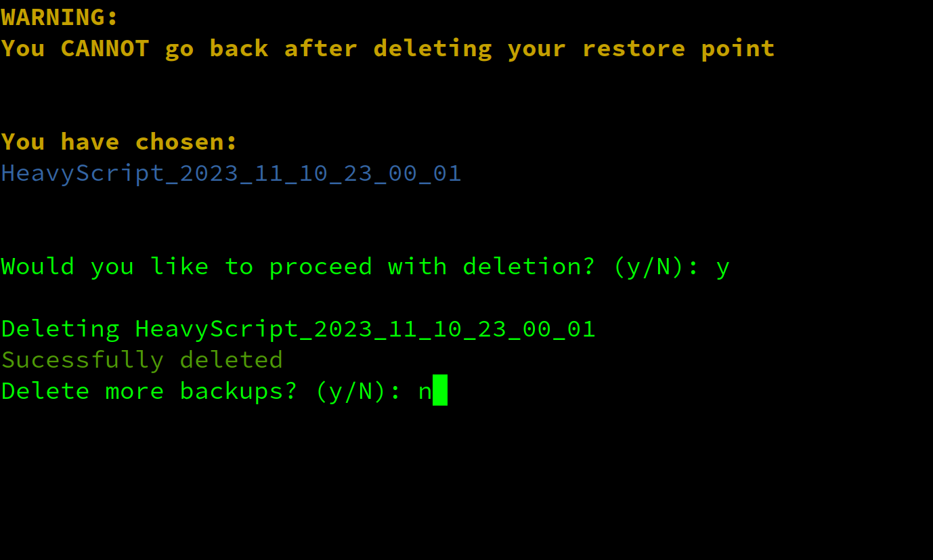Click the word 'Deleting' in status line
Viewport: 933px width, 560px height.
[61, 329]
